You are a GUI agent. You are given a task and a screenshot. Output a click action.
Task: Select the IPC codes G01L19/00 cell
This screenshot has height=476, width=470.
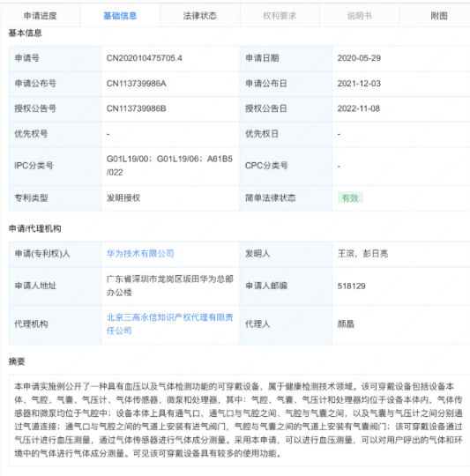coord(170,166)
